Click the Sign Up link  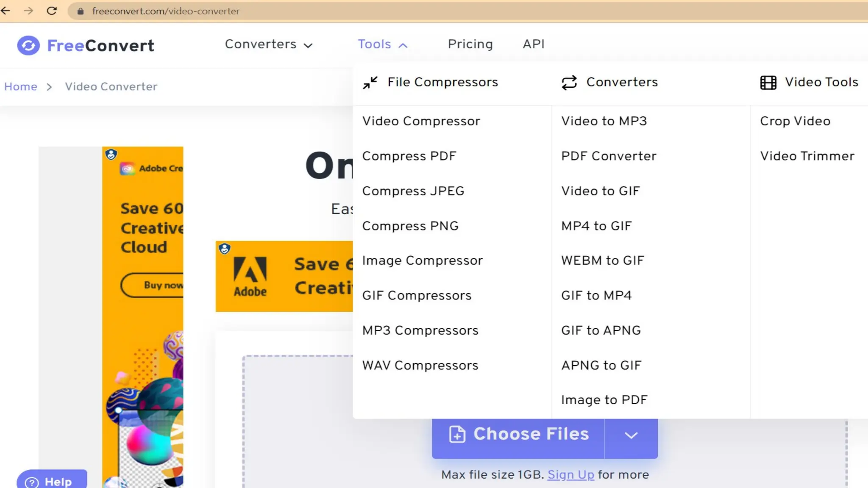tap(570, 474)
